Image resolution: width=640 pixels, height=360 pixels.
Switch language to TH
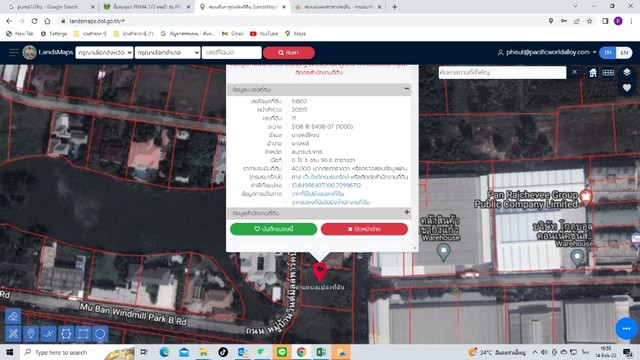608,53
